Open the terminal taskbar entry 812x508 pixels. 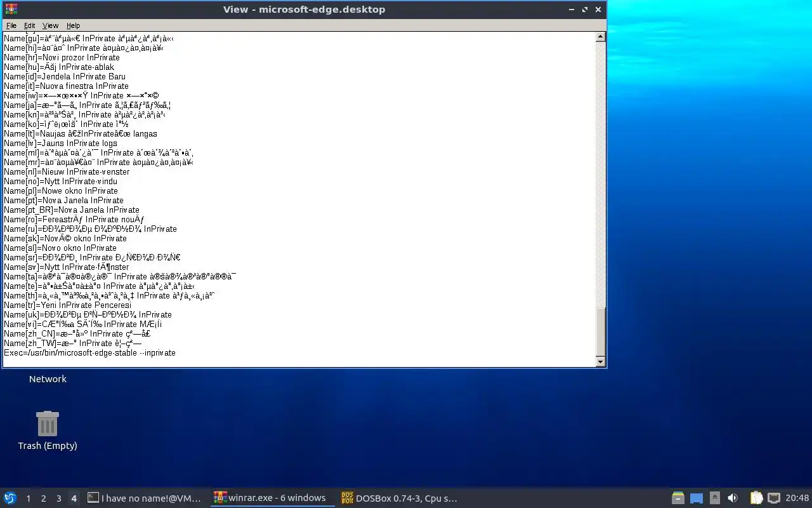[x=145, y=498]
